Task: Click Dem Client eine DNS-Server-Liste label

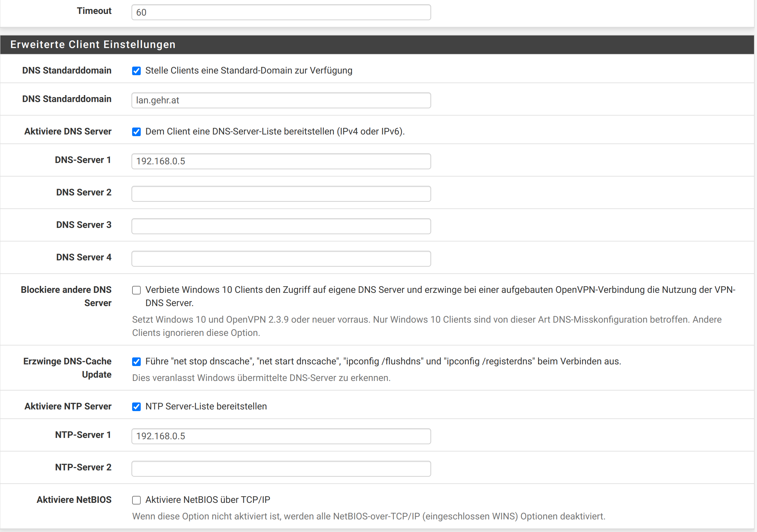Action: (275, 132)
